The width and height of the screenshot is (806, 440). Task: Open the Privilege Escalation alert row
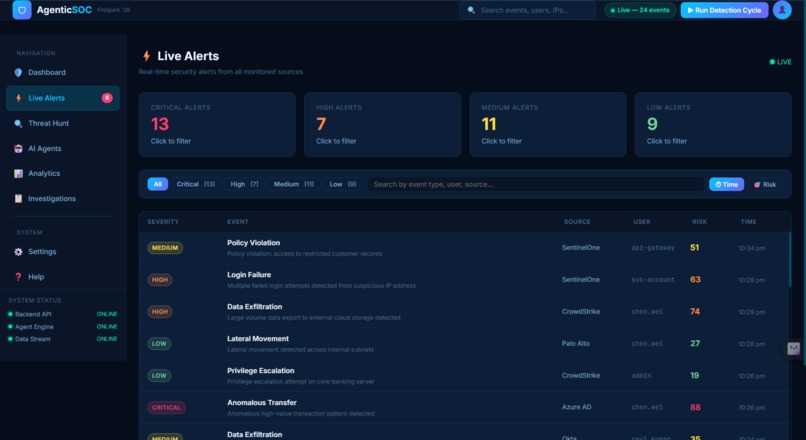(x=464, y=375)
